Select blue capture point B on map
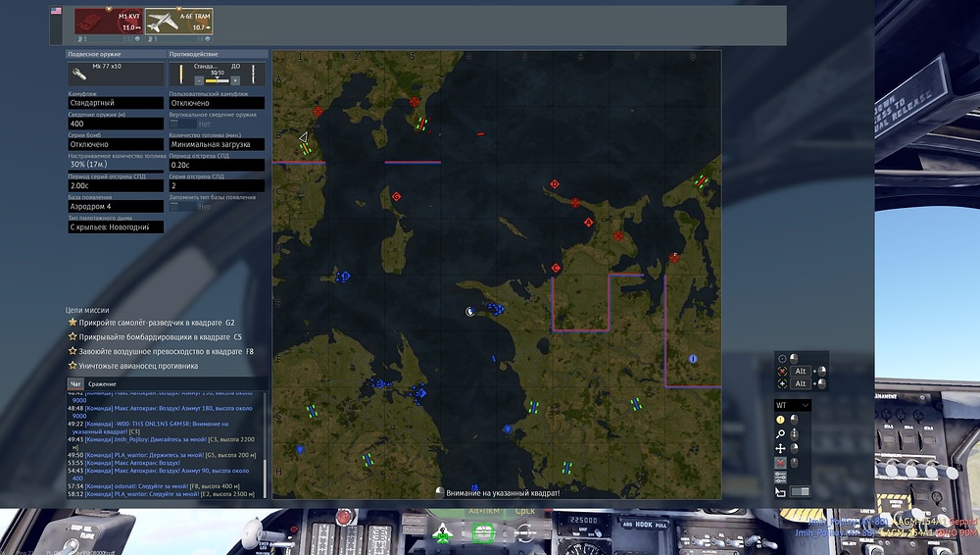This screenshot has height=555, width=980. tap(345, 276)
